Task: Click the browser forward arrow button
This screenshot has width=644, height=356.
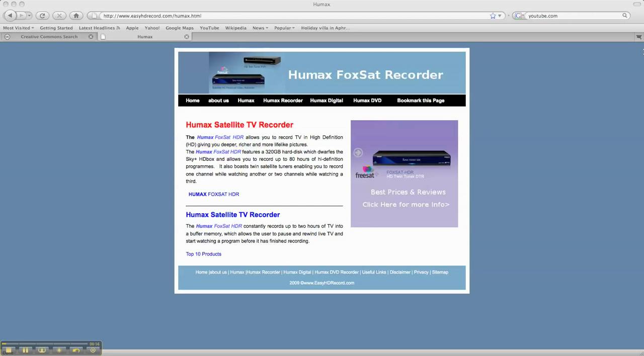Action: pos(22,16)
